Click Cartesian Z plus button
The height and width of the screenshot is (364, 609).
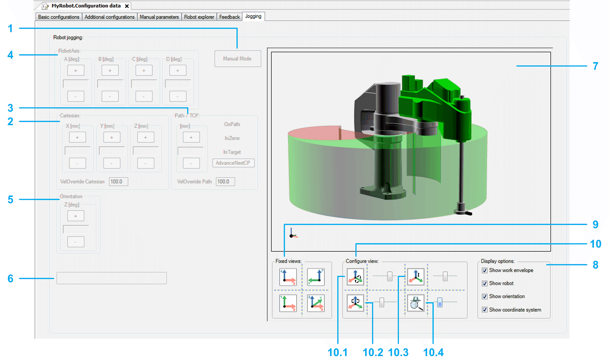(x=146, y=137)
